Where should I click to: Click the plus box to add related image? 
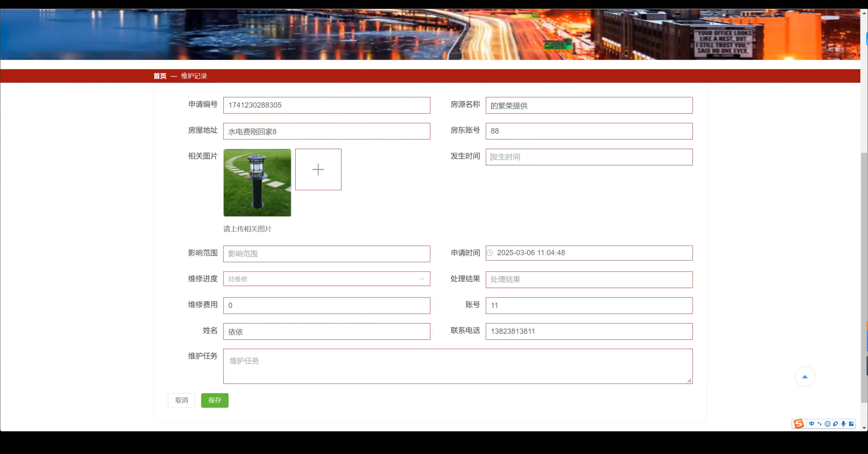(x=318, y=169)
